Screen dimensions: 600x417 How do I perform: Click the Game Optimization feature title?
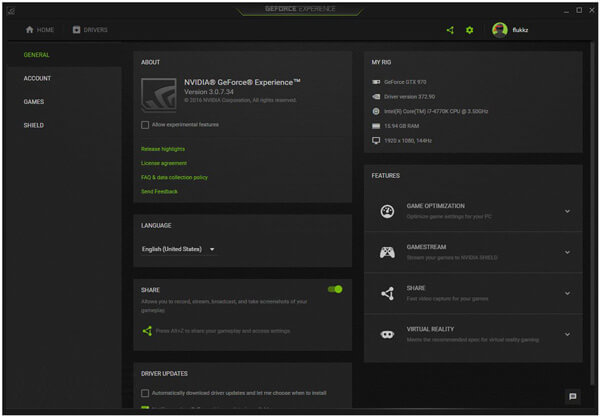point(435,206)
